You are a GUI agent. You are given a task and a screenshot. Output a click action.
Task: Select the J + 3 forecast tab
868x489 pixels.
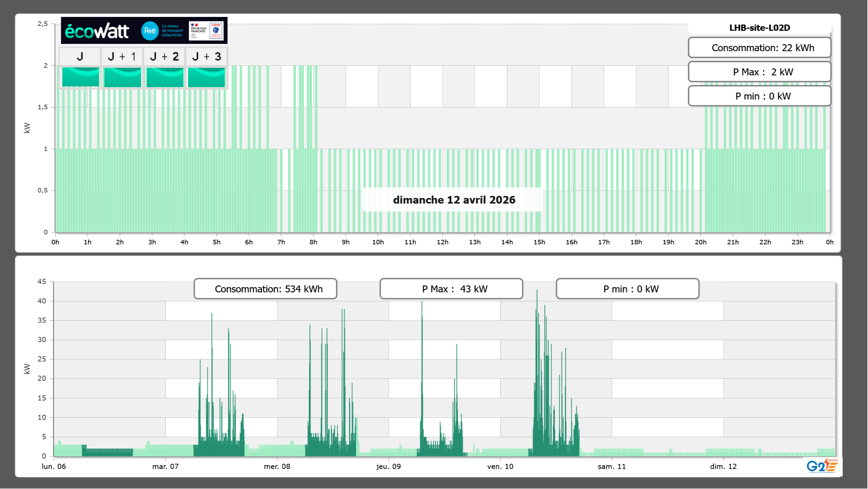click(x=206, y=56)
